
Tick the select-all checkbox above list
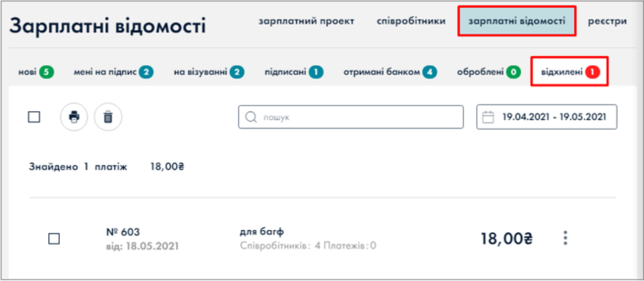34,117
